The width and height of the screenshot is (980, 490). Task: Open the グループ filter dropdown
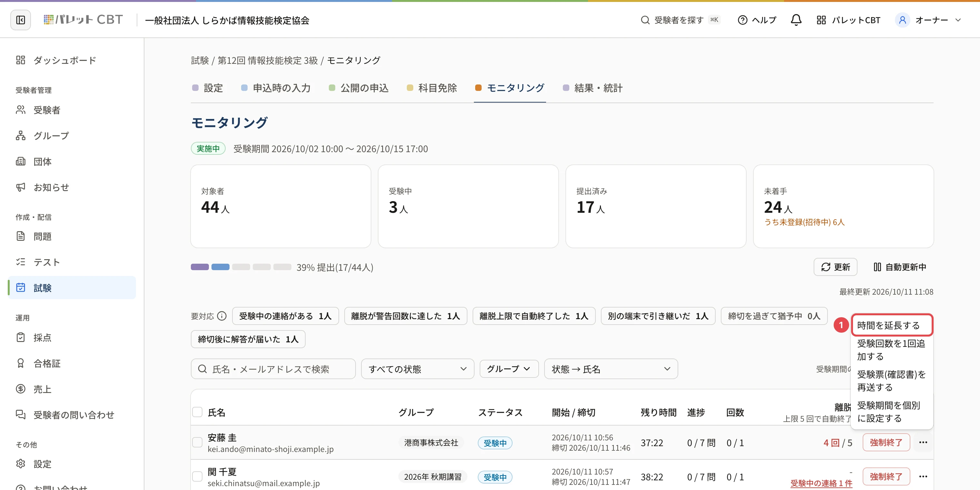509,369
